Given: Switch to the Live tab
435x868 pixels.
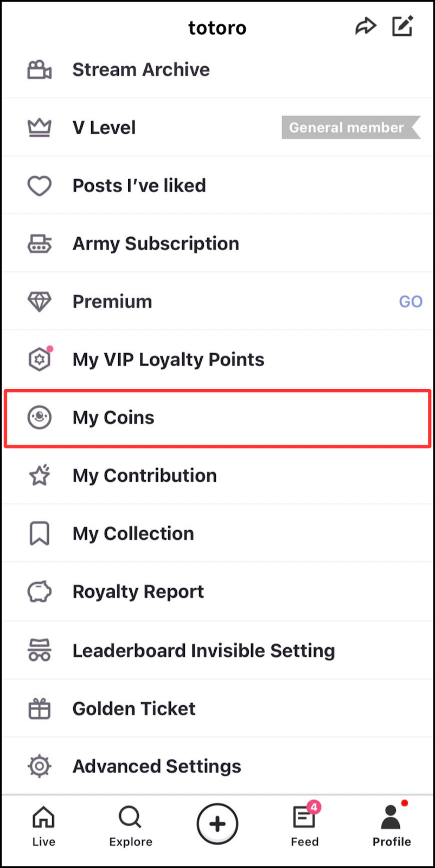Looking at the screenshot, I should (x=43, y=826).
